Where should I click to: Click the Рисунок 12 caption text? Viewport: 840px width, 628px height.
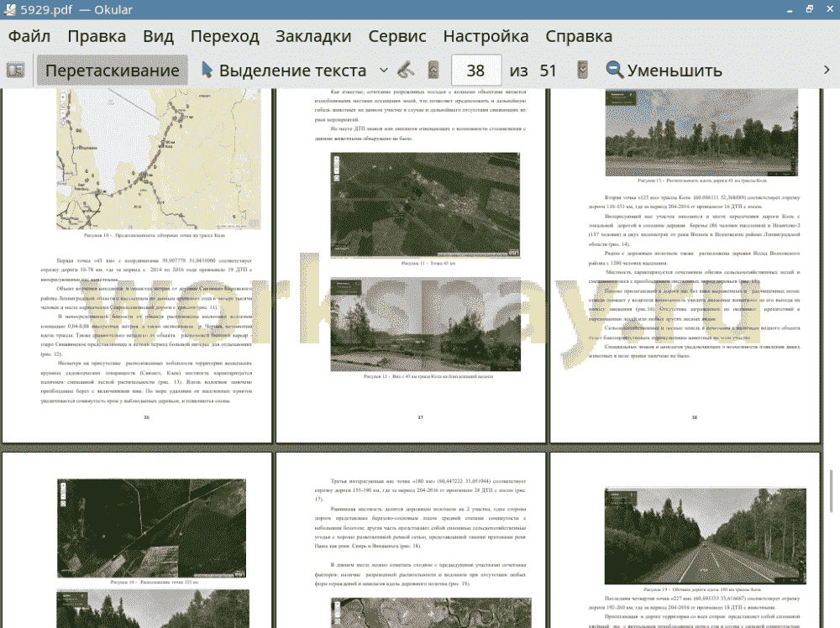(428, 376)
